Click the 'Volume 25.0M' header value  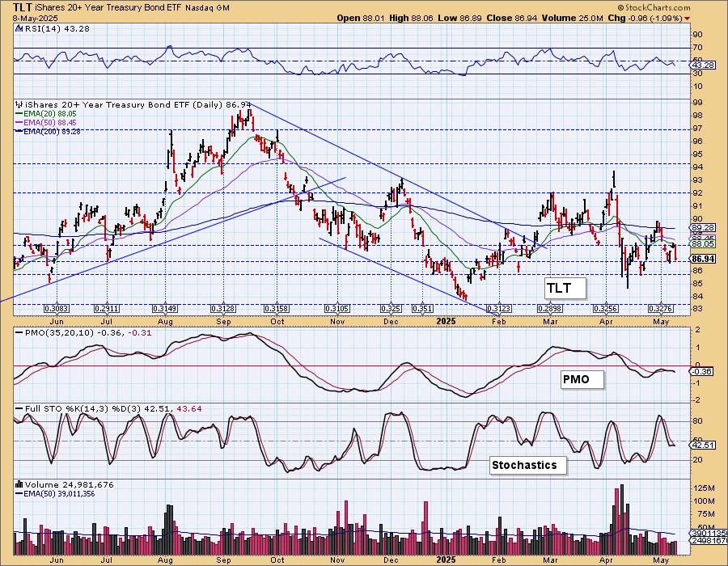pos(573,19)
